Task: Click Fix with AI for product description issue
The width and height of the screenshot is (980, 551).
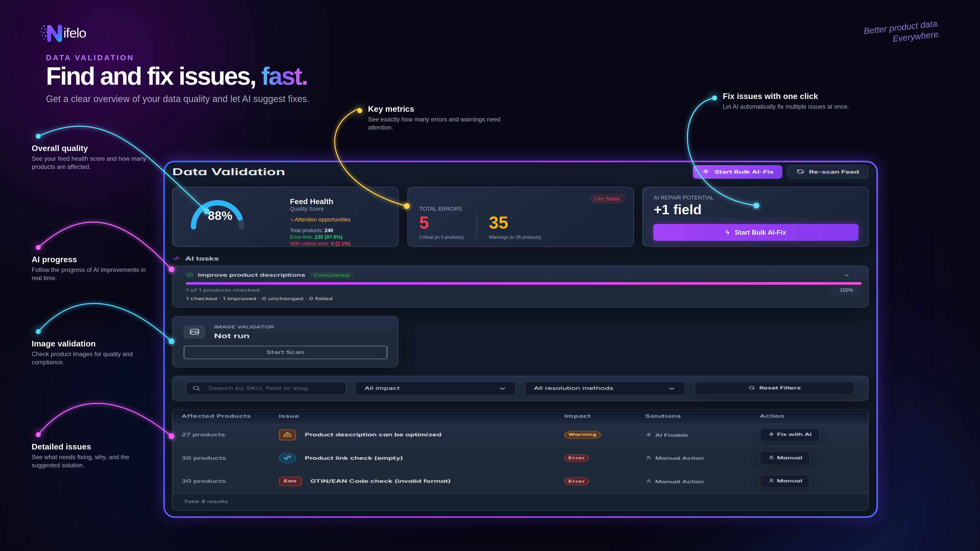Action: coord(789,434)
